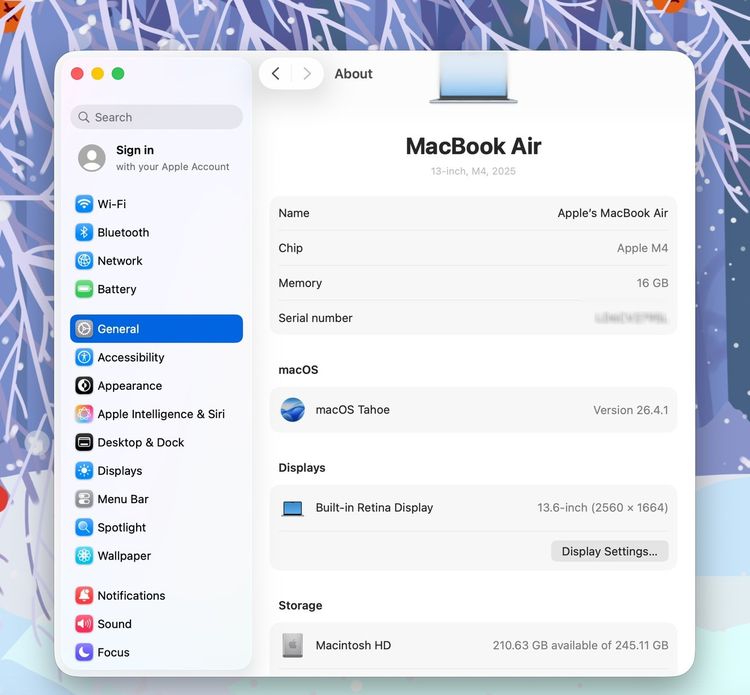This screenshot has width=750, height=695.
Task: Click the Built-in Retina Display label
Action: click(374, 507)
